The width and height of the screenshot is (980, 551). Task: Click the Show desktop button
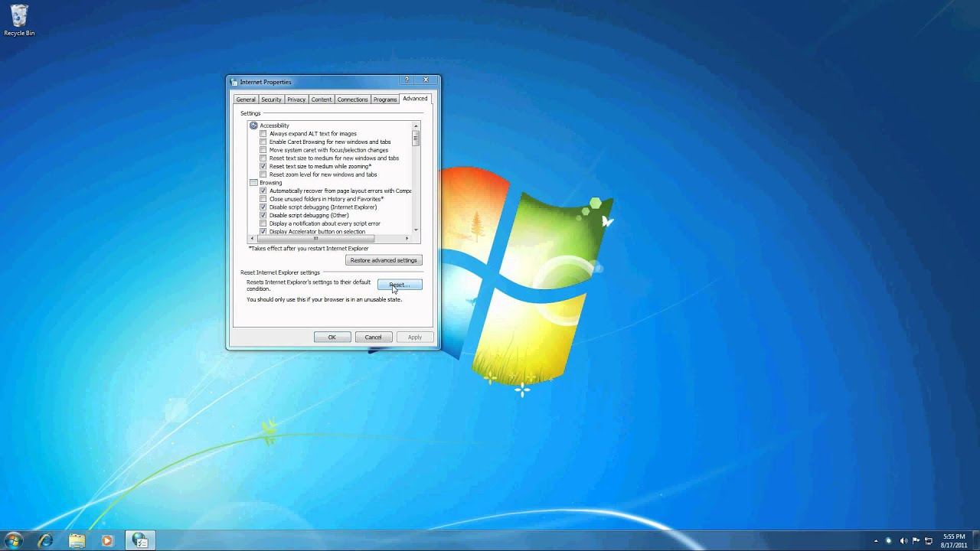pos(976,541)
